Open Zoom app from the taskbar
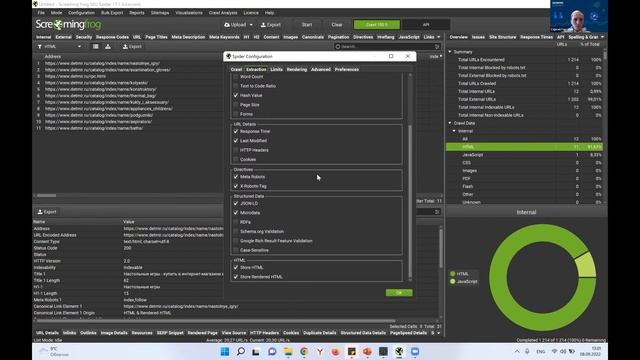Image resolution: width=640 pixels, height=360 pixels. 415,351
